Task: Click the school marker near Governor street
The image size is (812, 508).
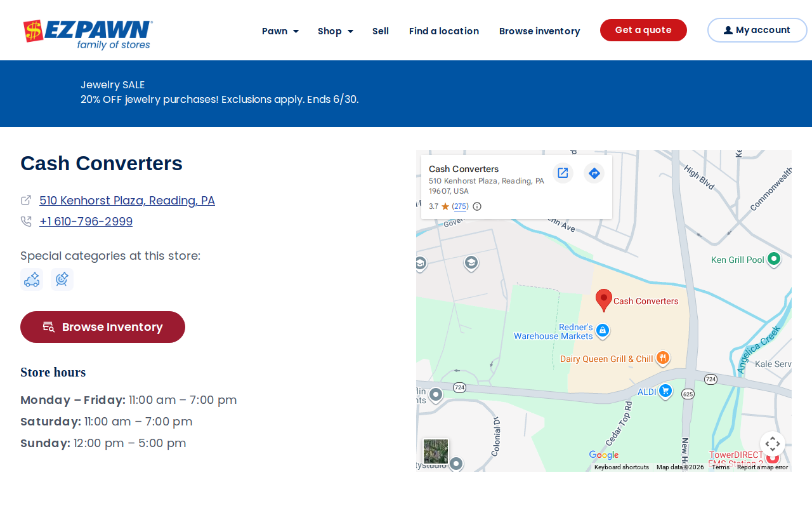Action: [x=471, y=263]
